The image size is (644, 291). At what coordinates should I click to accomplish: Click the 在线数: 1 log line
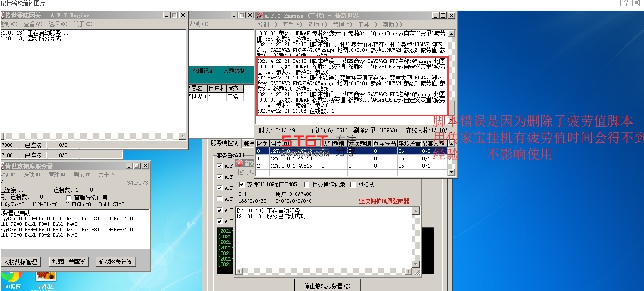coord(296,111)
